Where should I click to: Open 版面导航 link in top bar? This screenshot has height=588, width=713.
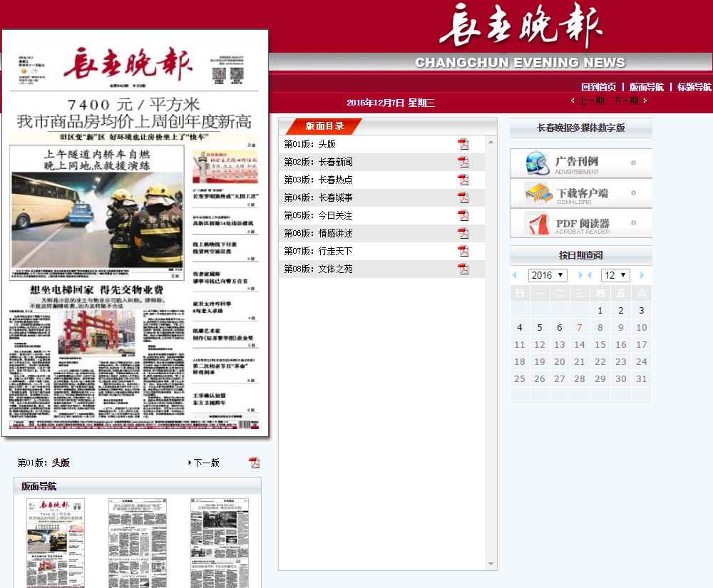pos(646,87)
